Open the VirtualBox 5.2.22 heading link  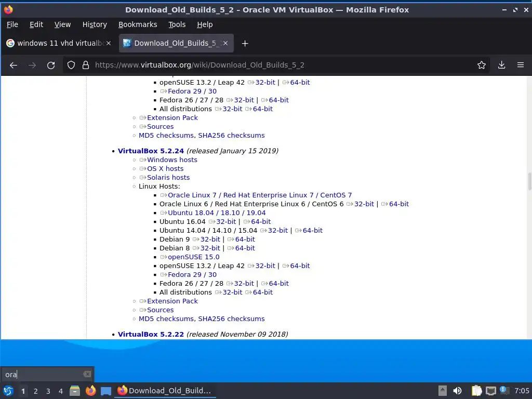click(x=151, y=334)
